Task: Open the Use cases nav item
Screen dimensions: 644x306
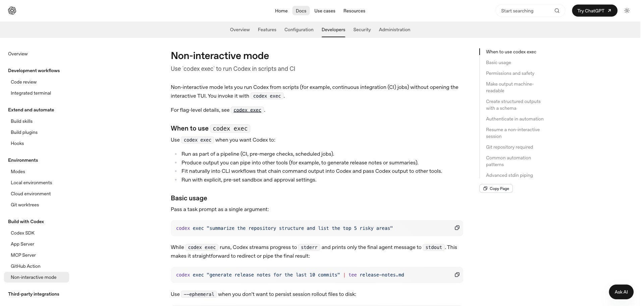Action: tap(325, 11)
